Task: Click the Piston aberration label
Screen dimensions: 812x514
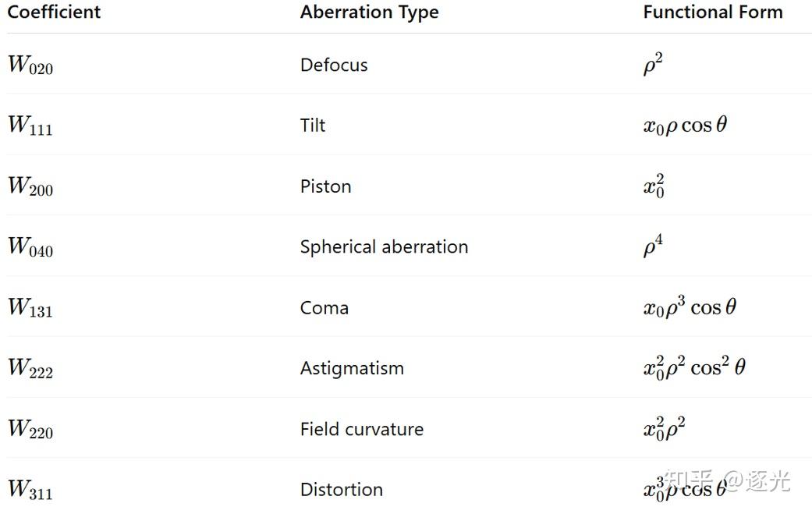Action: point(325,186)
